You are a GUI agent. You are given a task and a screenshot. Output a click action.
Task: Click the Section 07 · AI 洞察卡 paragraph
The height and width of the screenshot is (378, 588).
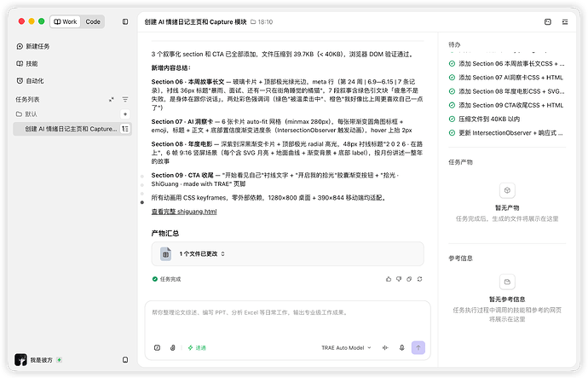click(282, 125)
